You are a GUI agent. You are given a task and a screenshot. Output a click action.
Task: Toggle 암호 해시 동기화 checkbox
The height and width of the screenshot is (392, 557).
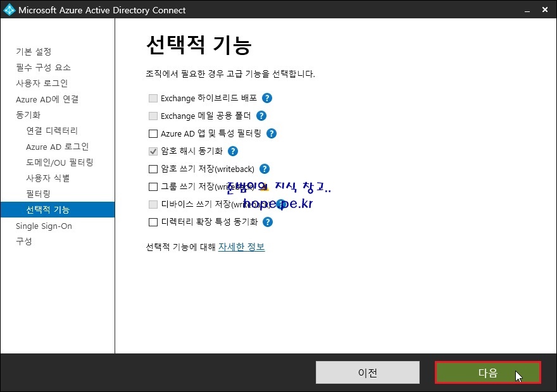coord(153,152)
